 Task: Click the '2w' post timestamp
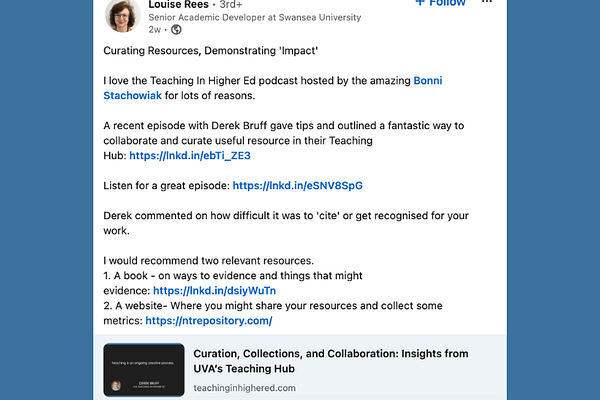pyautogui.click(x=155, y=31)
